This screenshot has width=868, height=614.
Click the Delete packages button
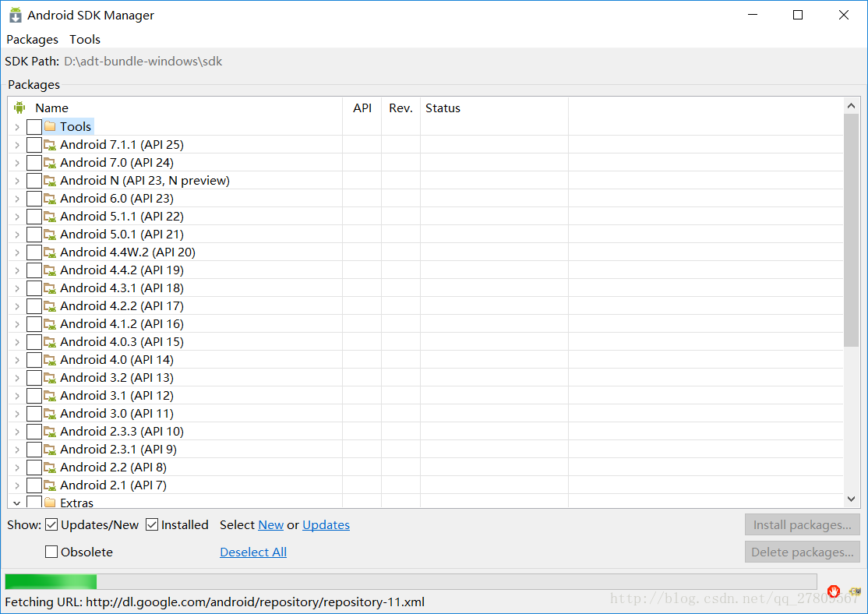[802, 552]
